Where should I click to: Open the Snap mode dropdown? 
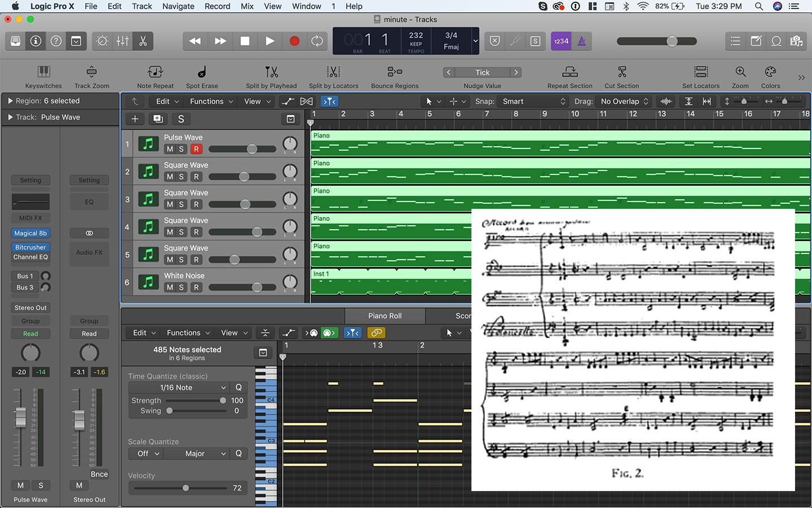tap(533, 102)
